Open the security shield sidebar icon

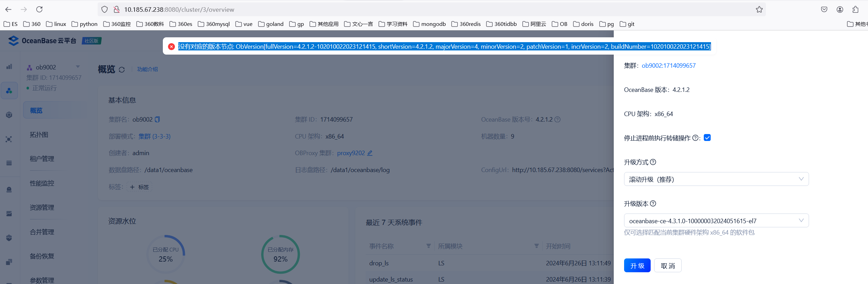click(x=9, y=238)
